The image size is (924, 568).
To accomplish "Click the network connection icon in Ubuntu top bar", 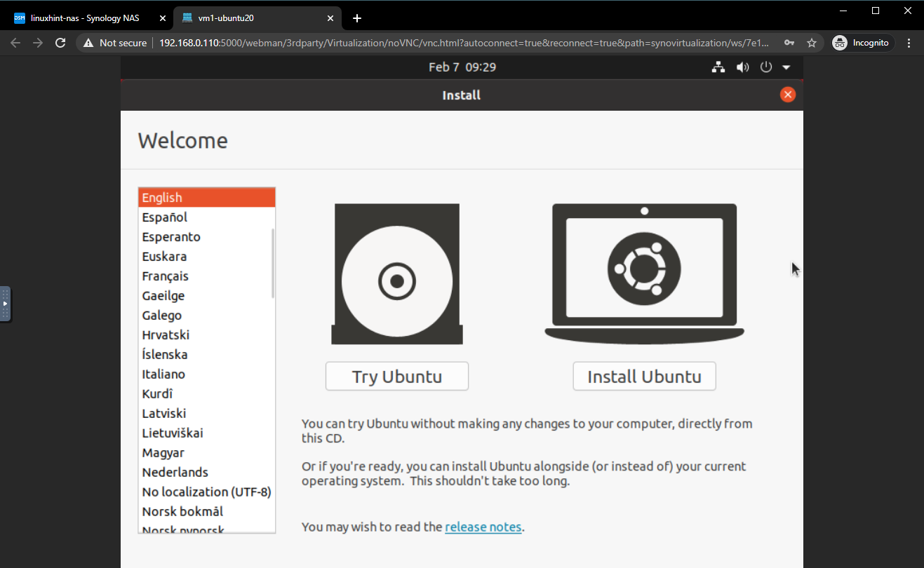I will point(718,67).
